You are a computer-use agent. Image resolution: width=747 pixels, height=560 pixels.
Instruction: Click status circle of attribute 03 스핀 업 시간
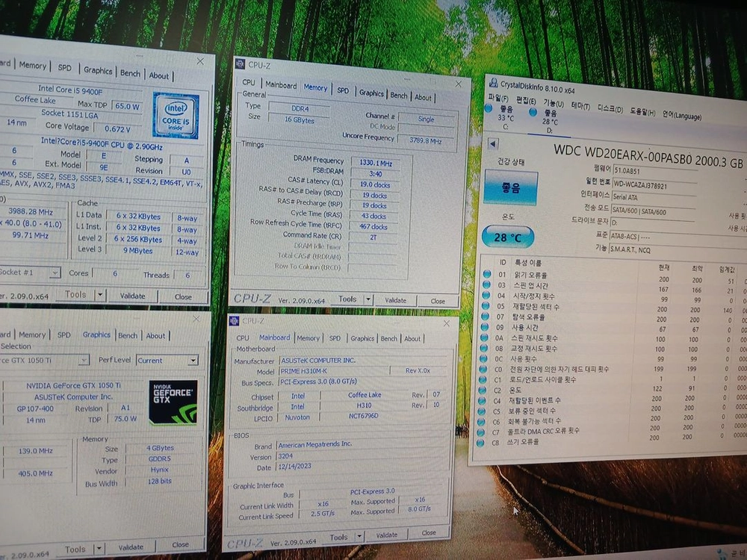click(x=486, y=284)
